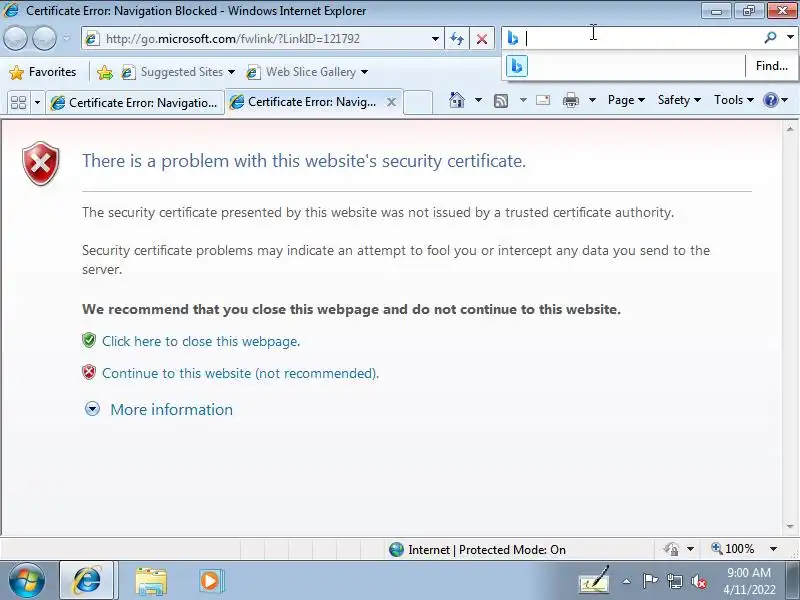Image resolution: width=800 pixels, height=600 pixels.
Task: Open a new blank tab
Action: click(x=418, y=102)
